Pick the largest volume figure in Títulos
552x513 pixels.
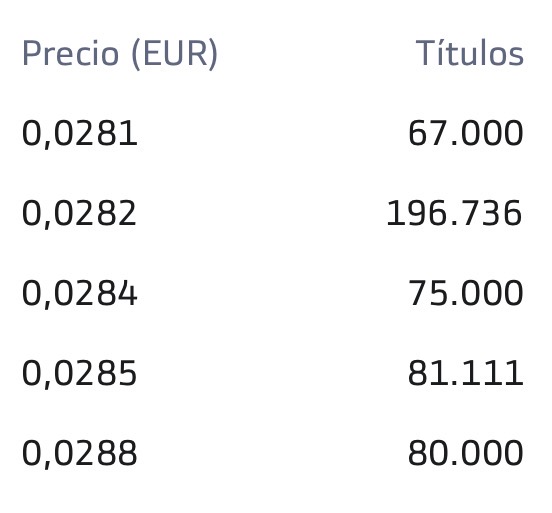454,213
